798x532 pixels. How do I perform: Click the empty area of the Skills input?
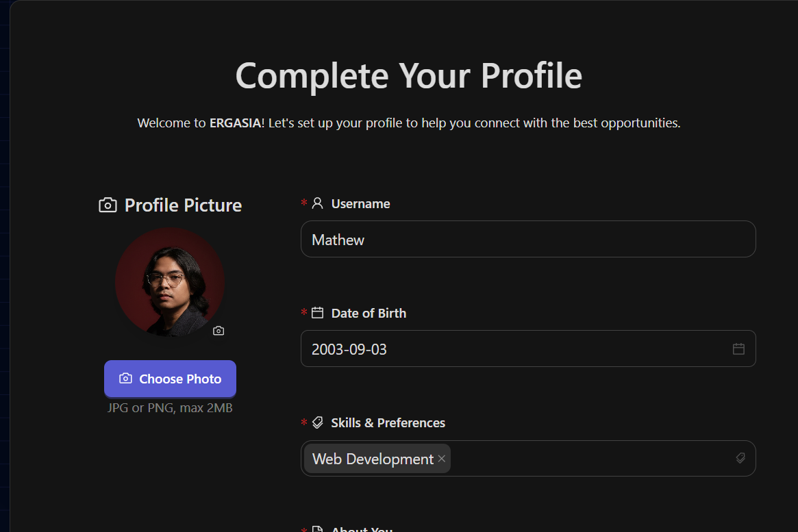(x=589, y=459)
